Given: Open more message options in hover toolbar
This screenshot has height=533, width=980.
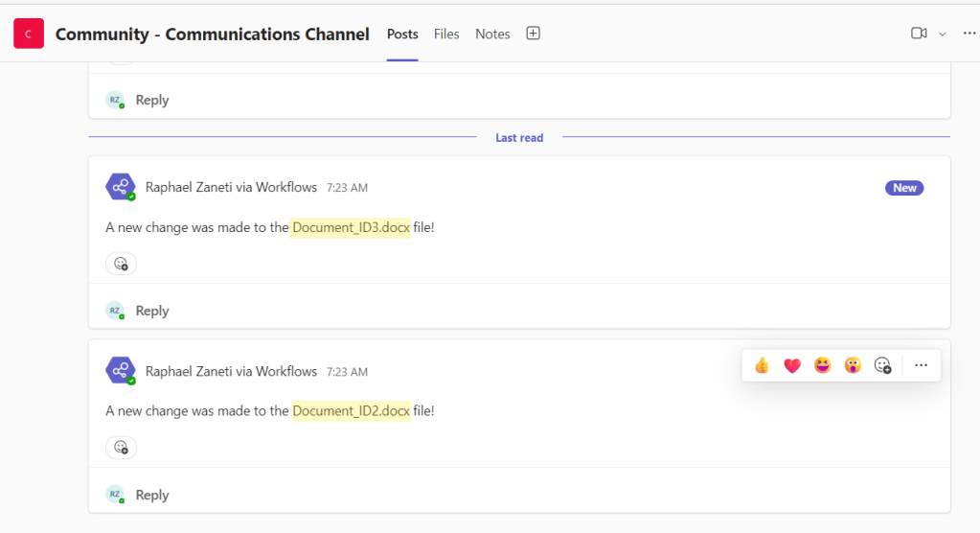Looking at the screenshot, I should [922, 365].
